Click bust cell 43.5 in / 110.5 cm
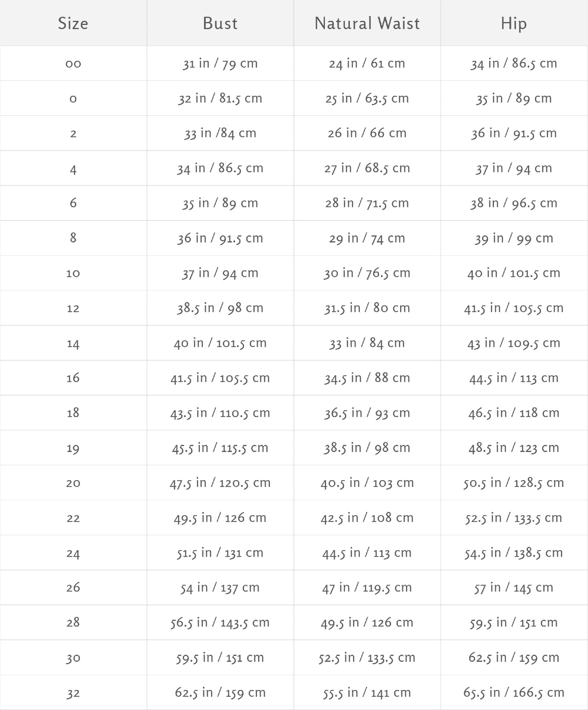The width and height of the screenshot is (588, 710). tap(220, 413)
